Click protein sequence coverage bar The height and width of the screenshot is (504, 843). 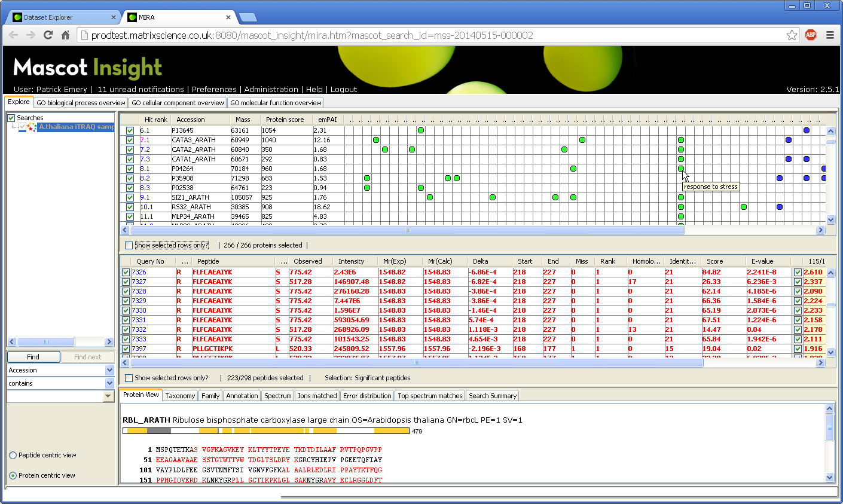pos(266,430)
